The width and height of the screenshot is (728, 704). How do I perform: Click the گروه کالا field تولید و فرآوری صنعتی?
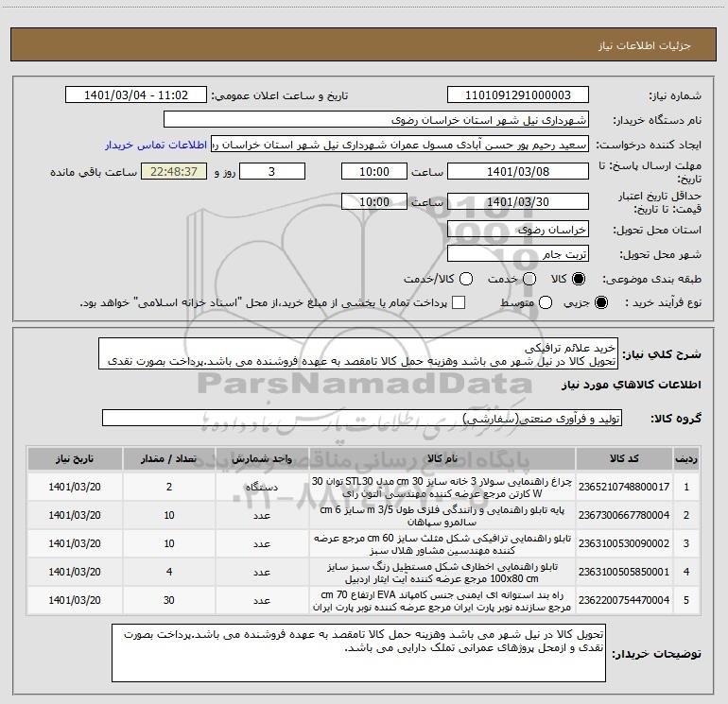[362, 418]
